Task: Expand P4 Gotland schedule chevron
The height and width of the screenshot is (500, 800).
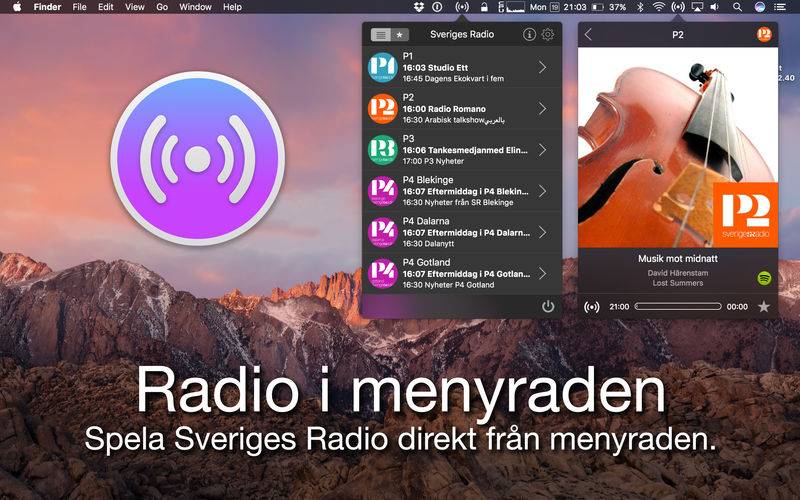Action: click(543, 274)
